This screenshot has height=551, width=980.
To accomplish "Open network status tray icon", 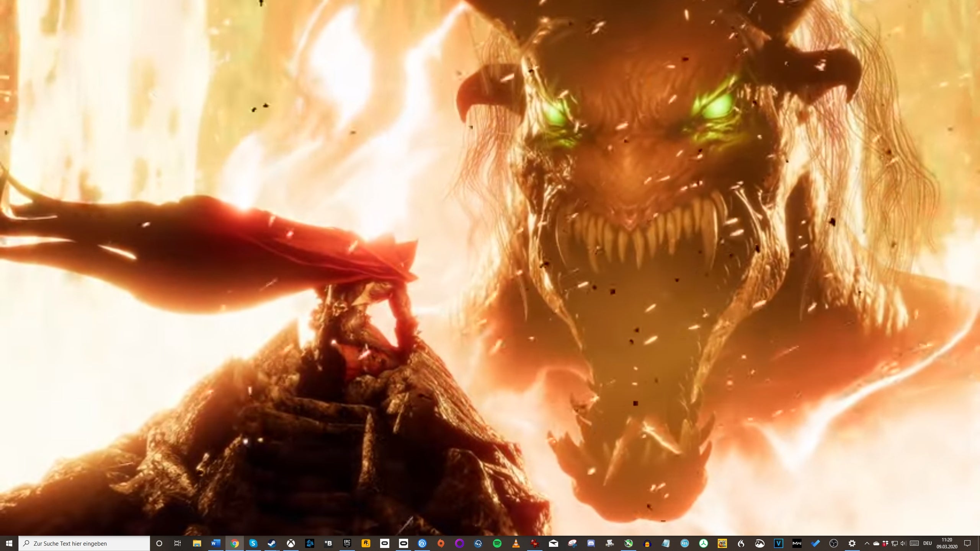I will pyautogui.click(x=895, y=543).
